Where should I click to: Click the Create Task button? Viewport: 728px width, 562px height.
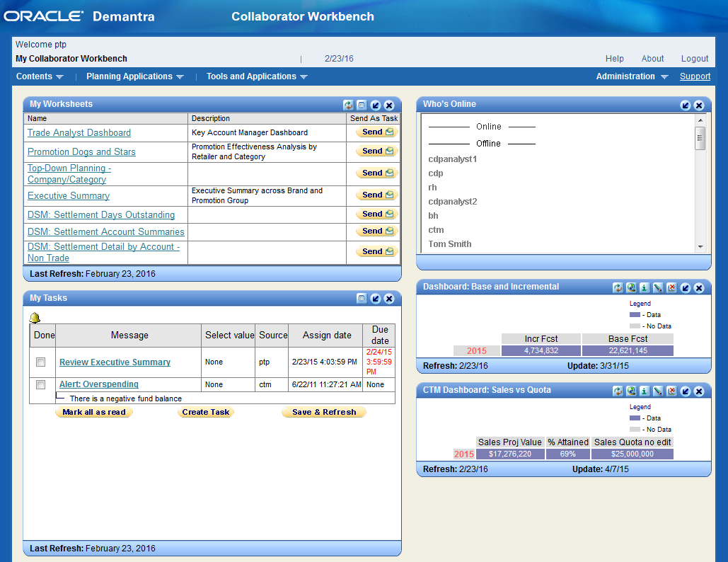pyautogui.click(x=206, y=412)
